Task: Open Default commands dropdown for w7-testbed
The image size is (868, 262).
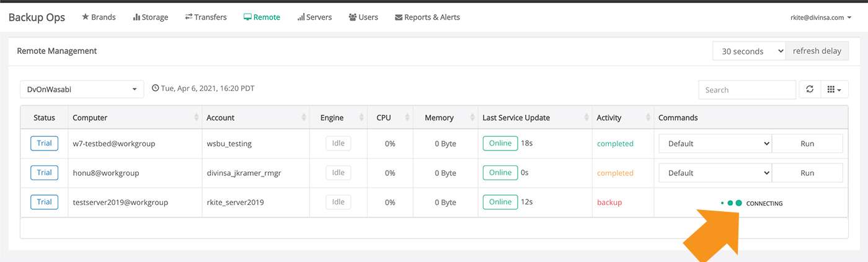Action: click(x=715, y=144)
